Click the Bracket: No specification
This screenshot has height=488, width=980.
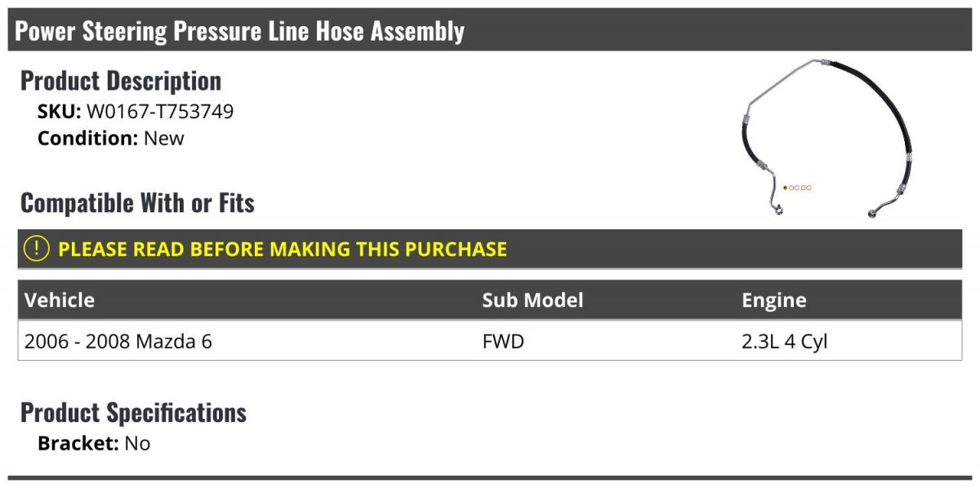tap(94, 444)
